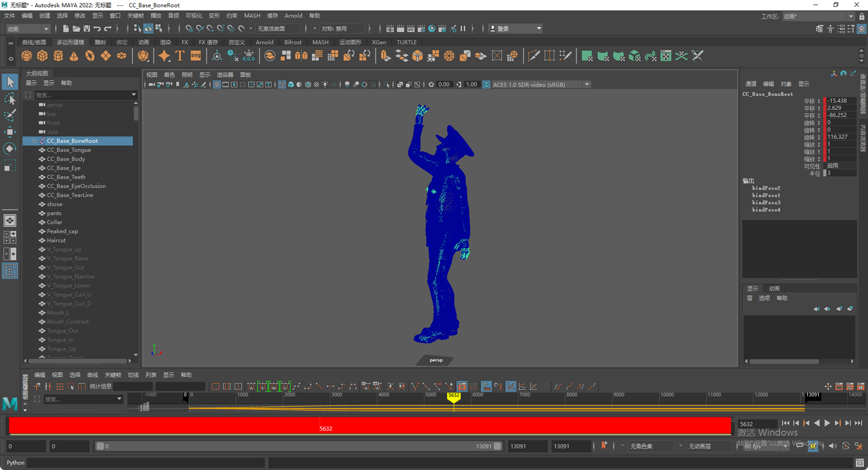Toggle Select by Object Type mode

(148, 28)
